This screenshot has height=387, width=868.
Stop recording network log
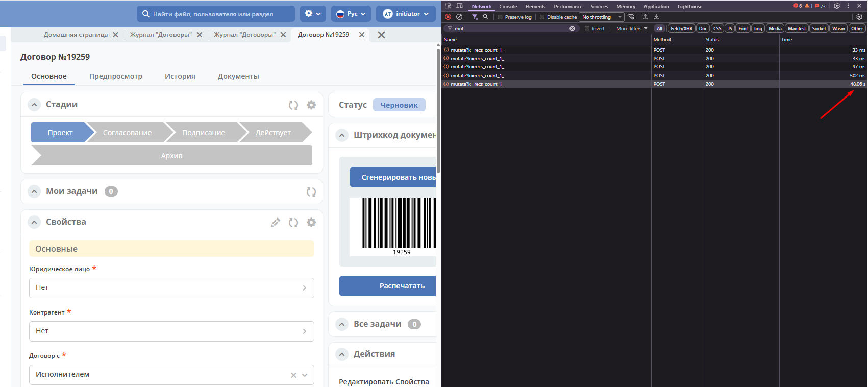(x=448, y=17)
